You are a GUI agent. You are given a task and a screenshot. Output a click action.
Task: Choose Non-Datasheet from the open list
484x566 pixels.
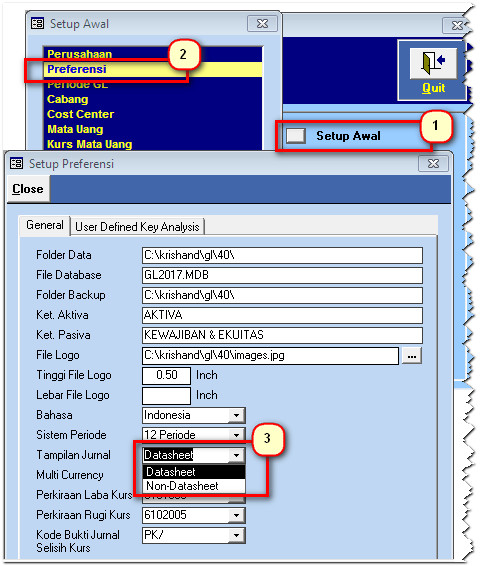pyautogui.click(x=194, y=486)
